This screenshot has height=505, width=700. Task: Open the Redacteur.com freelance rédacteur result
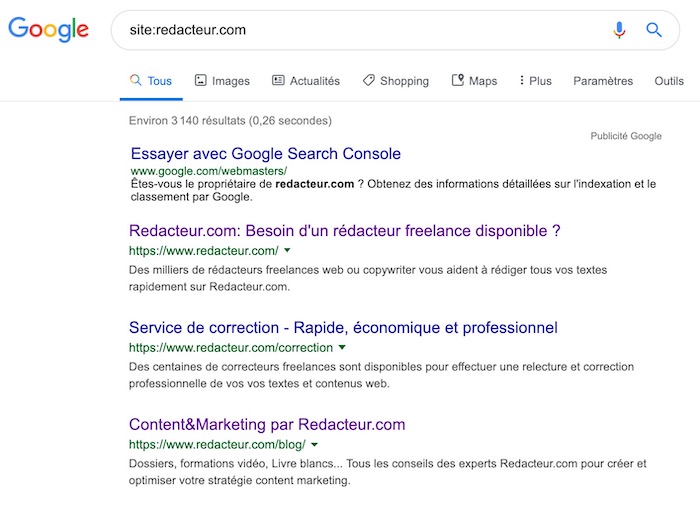tap(344, 231)
